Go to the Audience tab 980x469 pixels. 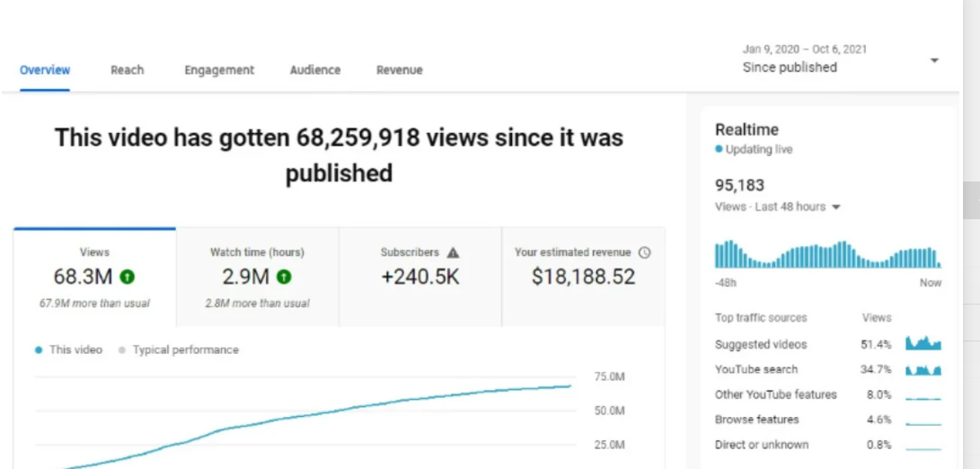314,70
